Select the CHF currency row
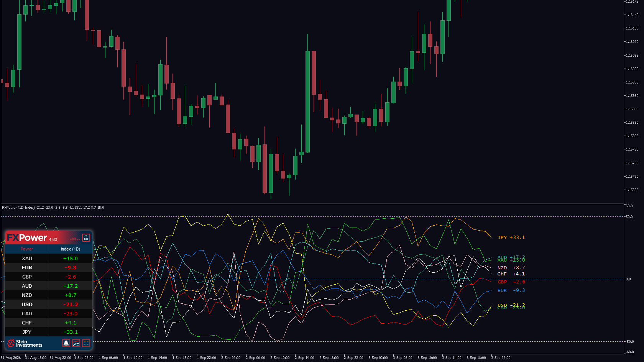 coord(49,323)
